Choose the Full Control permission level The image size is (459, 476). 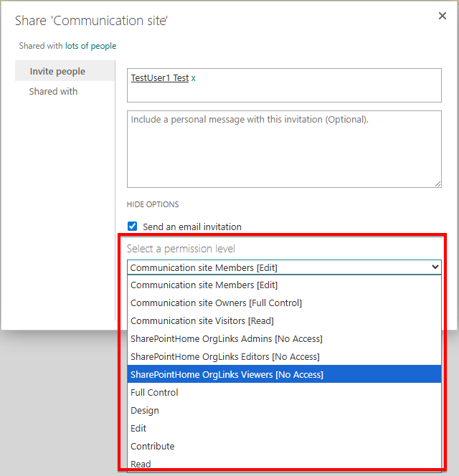(154, 393)
